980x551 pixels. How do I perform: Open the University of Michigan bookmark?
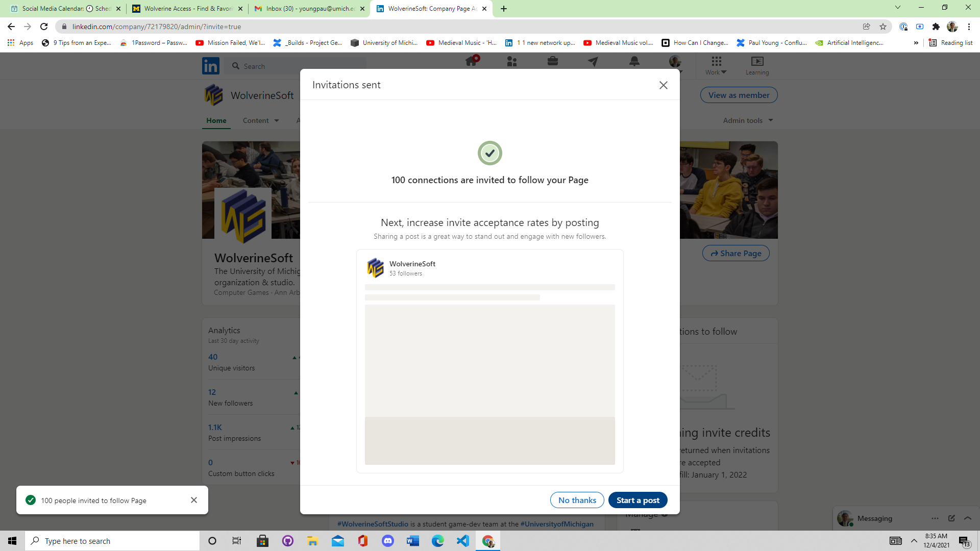(x=384, y=43)
